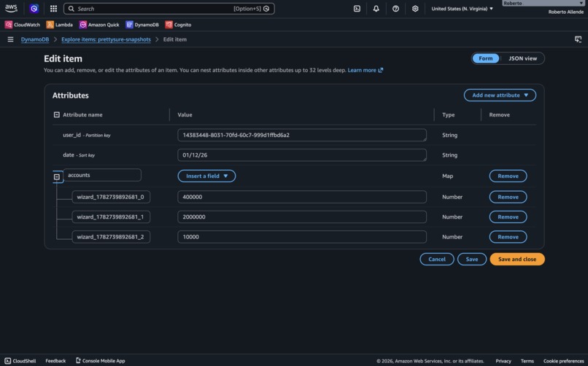Open the Learn more link
Viewport: 588px width, 366px height.
[x=362, y=70]
